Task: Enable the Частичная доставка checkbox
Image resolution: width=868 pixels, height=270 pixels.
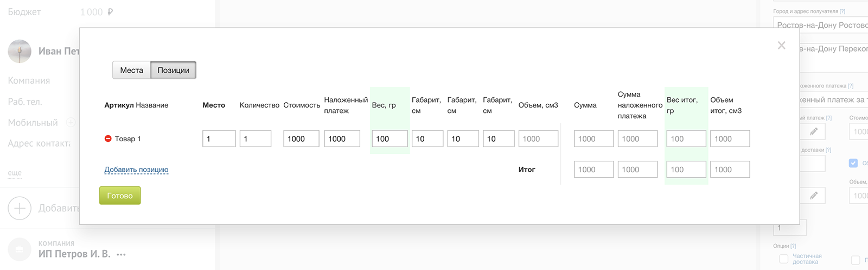Action: 783,259
